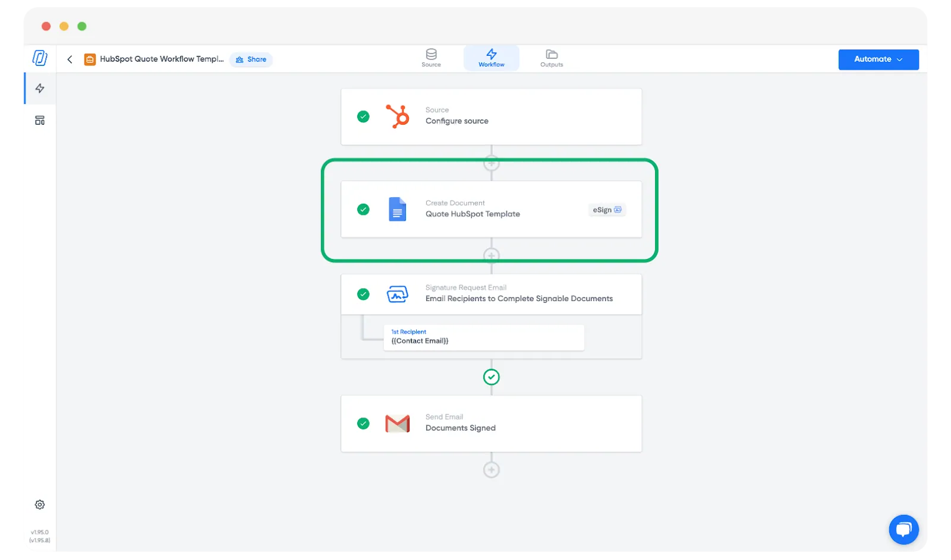This screenshot has width=951, height=560.
Task: Add step below the Create Document block
Action: point(491,256)
